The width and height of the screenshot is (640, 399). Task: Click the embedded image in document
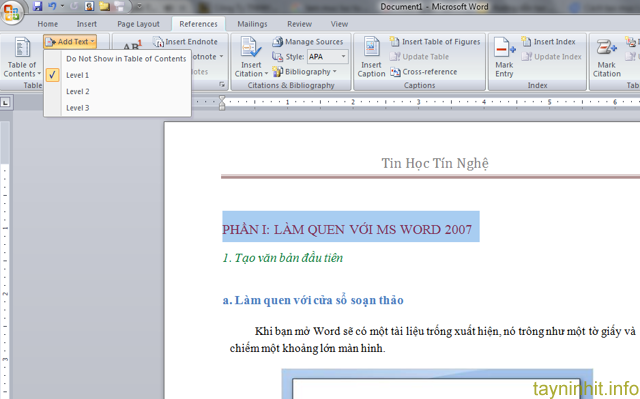coord(437,384)
